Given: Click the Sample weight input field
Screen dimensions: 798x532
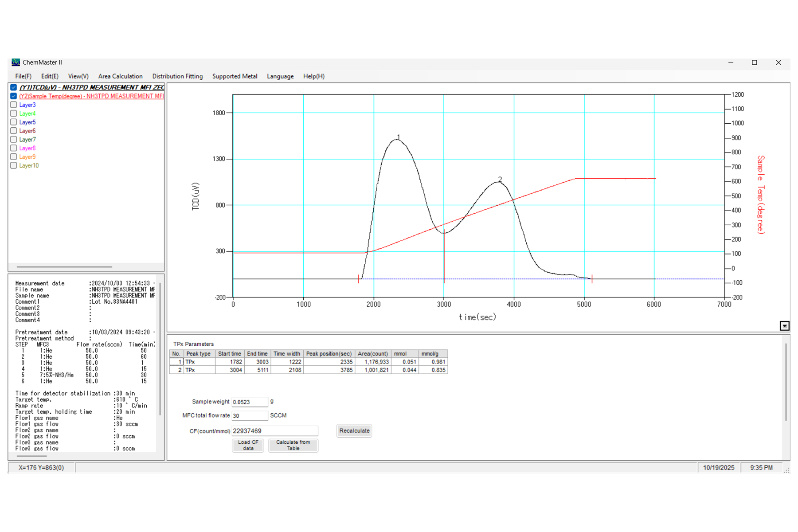Looking at the screenshot, I should click(250, 402).
